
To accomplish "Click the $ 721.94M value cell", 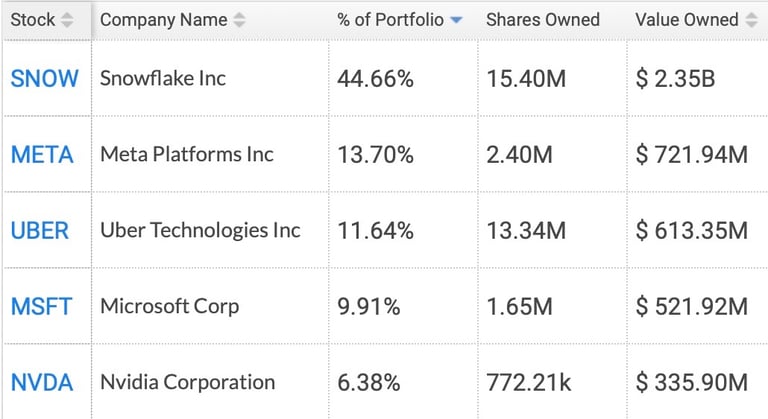I will tap(692, 155).
